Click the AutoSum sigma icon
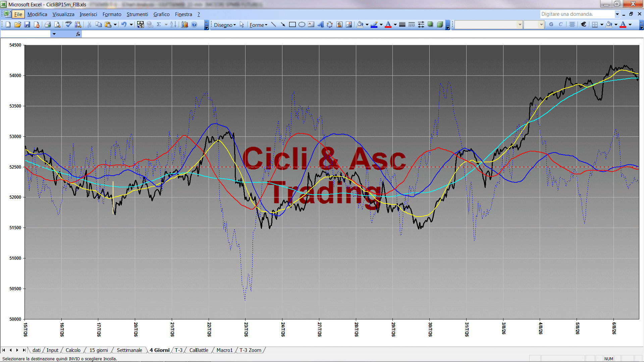Screen dimensions: 644x362 159,24
